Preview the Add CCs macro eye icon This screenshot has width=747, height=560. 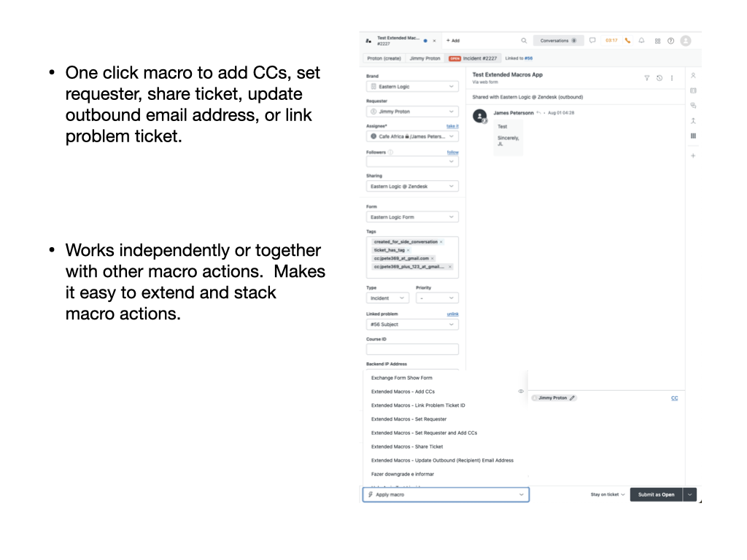(x=521, y=392)
